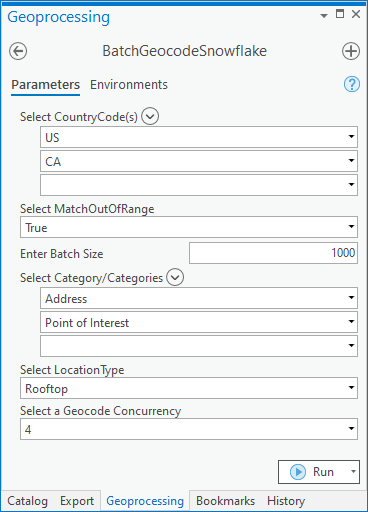Screen dimensions: 368x512
Task: Switch to the Environments tab
Action: (129, 85)
